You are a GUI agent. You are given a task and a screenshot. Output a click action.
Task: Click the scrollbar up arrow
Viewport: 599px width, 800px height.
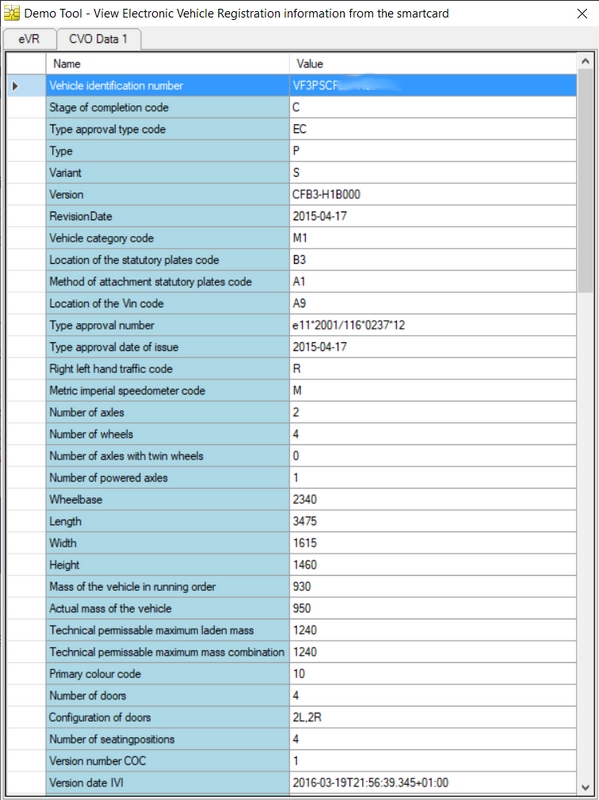585,61
